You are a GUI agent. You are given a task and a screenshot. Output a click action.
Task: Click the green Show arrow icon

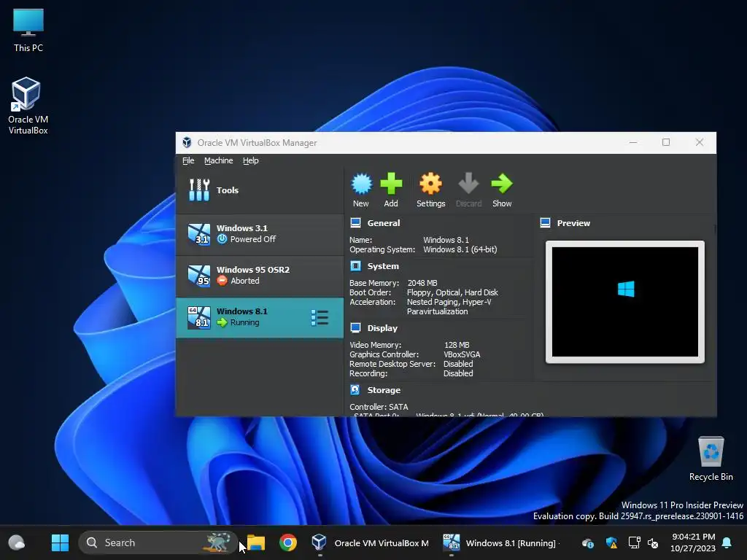pos(502,184)
